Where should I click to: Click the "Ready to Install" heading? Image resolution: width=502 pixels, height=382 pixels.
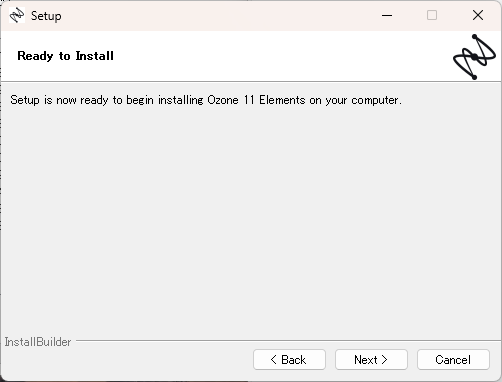click(65, 56)
